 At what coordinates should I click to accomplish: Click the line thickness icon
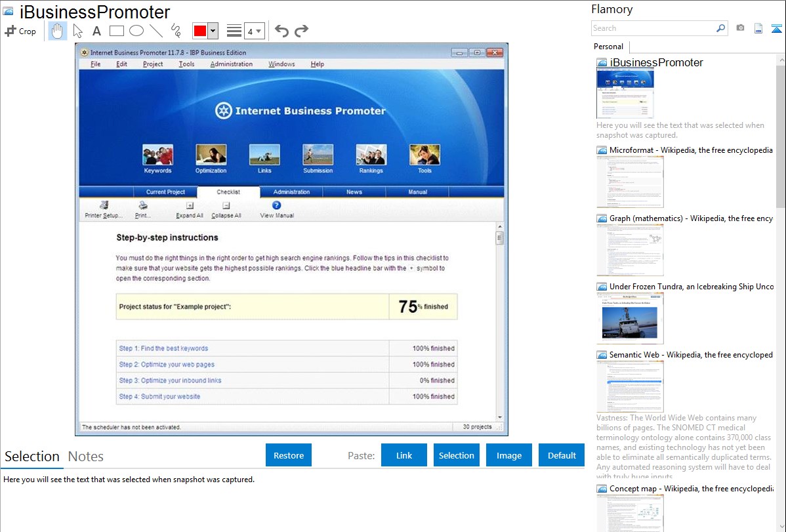tap(234, 31)
